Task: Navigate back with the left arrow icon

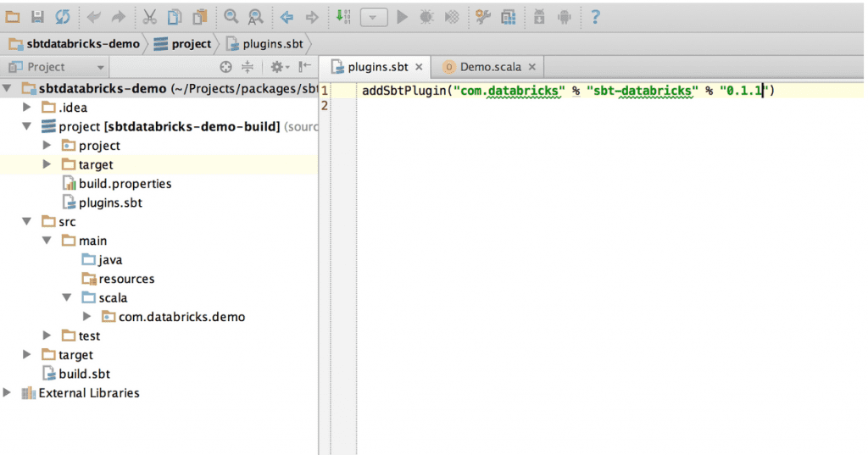Action: 287,16
